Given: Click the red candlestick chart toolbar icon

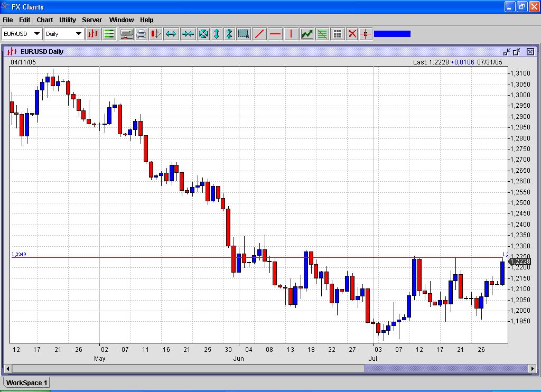Looking at the screenshot, I should pyautogui.click(x=93, y=34).
